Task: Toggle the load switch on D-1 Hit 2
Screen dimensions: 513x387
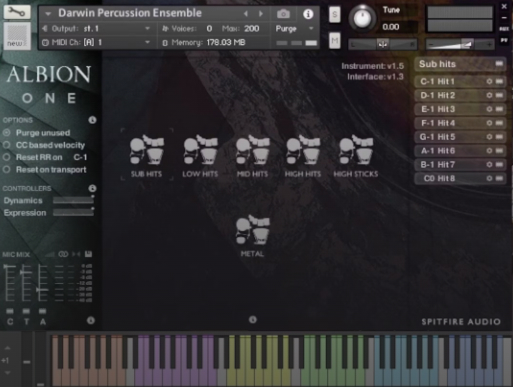Action: tap(499, 95)
